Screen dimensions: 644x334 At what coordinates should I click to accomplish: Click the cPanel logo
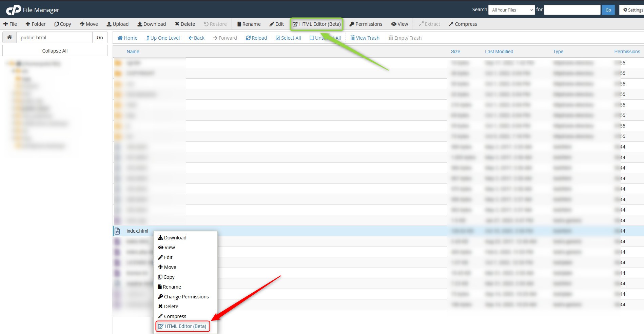pos(14,10)
